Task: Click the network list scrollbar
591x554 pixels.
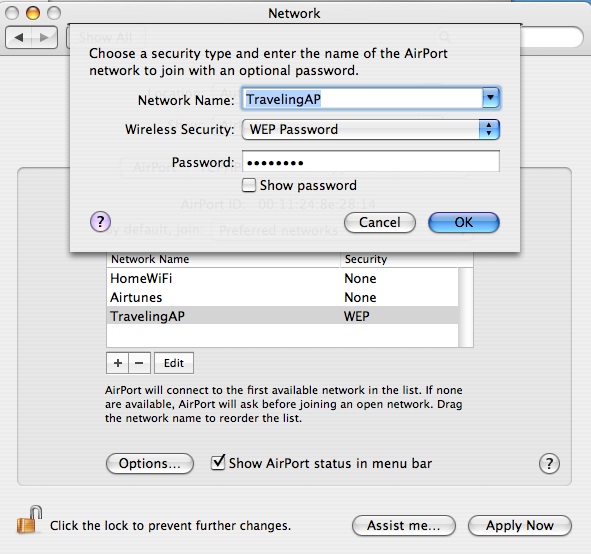Action: [x=466, y=307]
